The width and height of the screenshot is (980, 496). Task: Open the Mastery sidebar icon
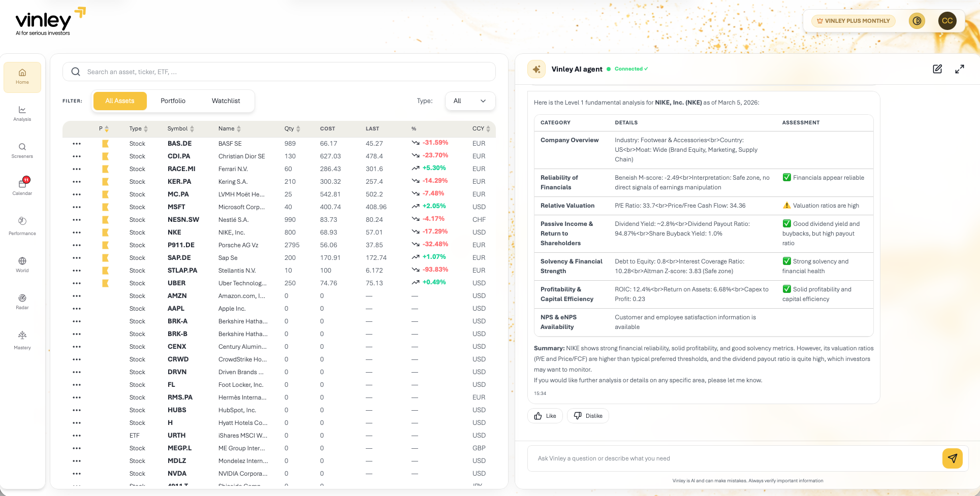coord(22,340)
